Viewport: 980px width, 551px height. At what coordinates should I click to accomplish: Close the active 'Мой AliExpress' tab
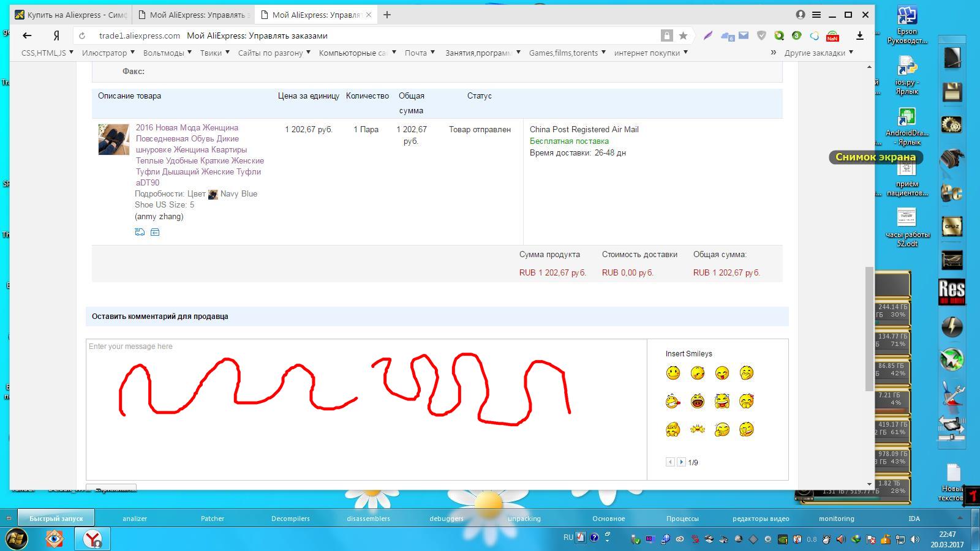pos(369,15)
